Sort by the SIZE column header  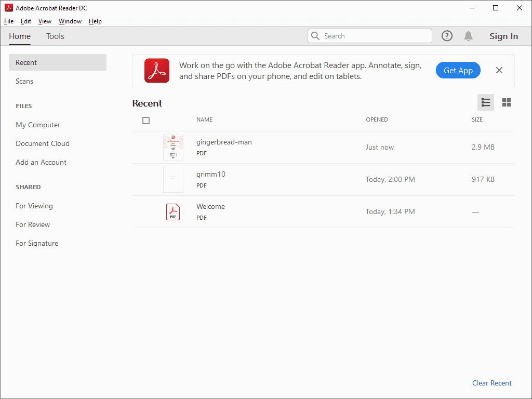coord(477,119)
